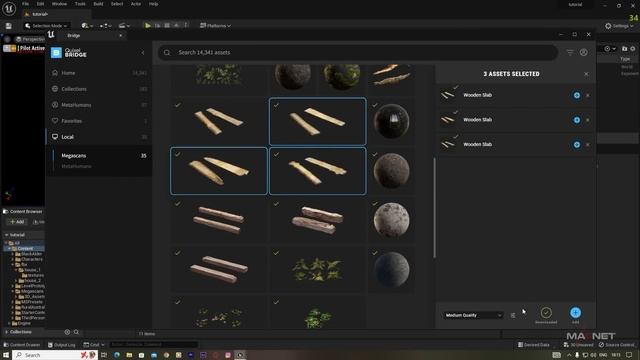Click the Unreal Engine logo in main window
The image size is (640, 360).
click(x=9, y=9)
